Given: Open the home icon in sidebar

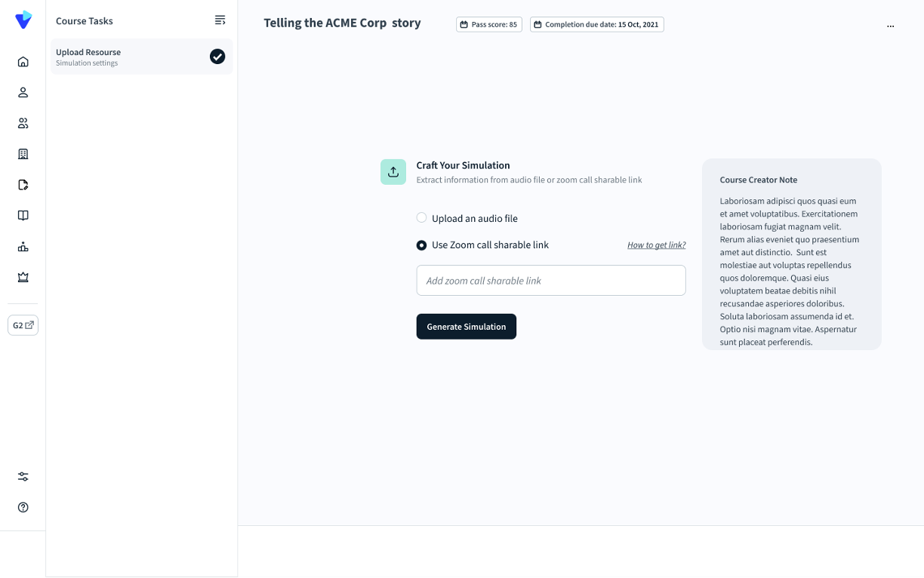Looking at the screenshot, I should [x=23, y=62].
